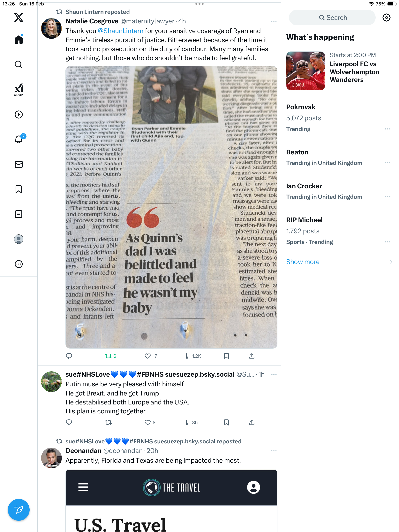Go to Home tab in sidebar

(19, 39)
